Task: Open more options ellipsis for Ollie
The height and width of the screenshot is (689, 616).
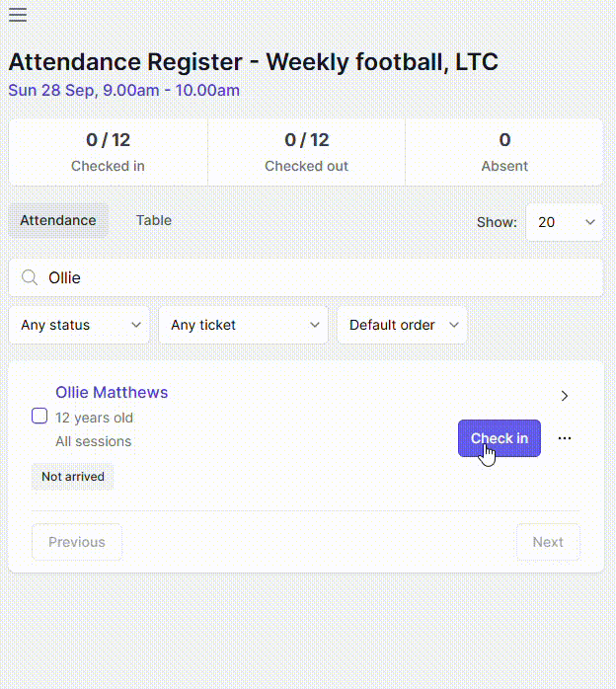Action: click(565, 438)
